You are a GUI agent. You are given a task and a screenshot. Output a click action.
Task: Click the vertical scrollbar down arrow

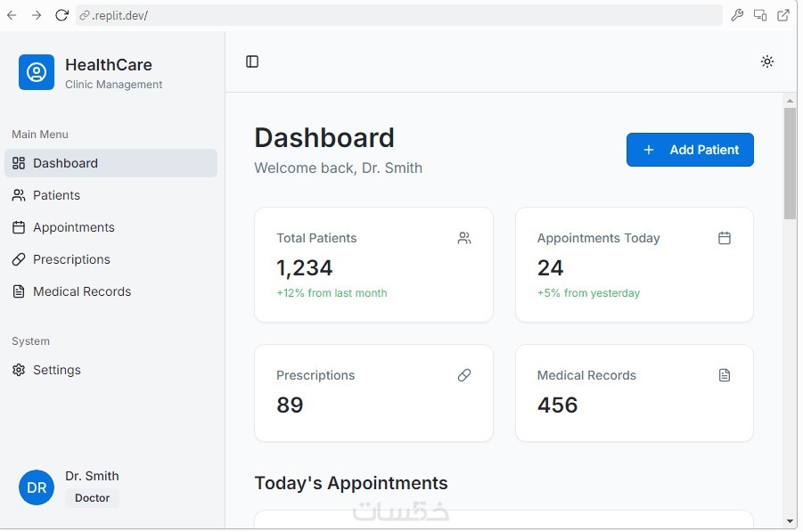(790, 521)
